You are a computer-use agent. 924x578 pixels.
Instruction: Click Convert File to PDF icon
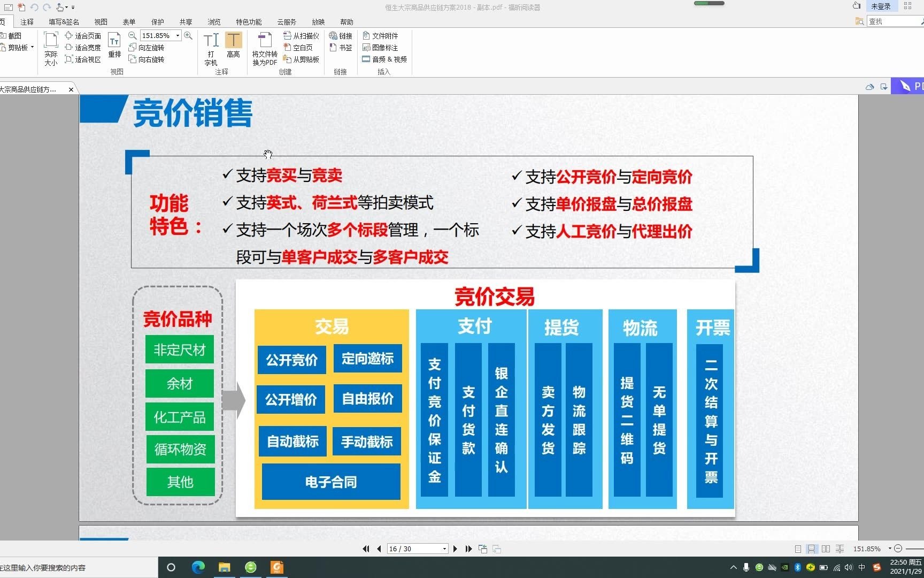(265, 49)
